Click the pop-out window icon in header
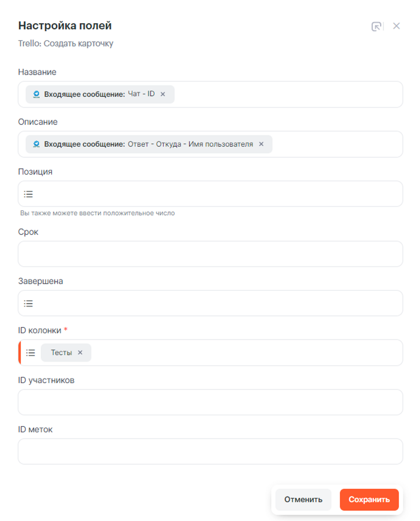 point(376,26)
